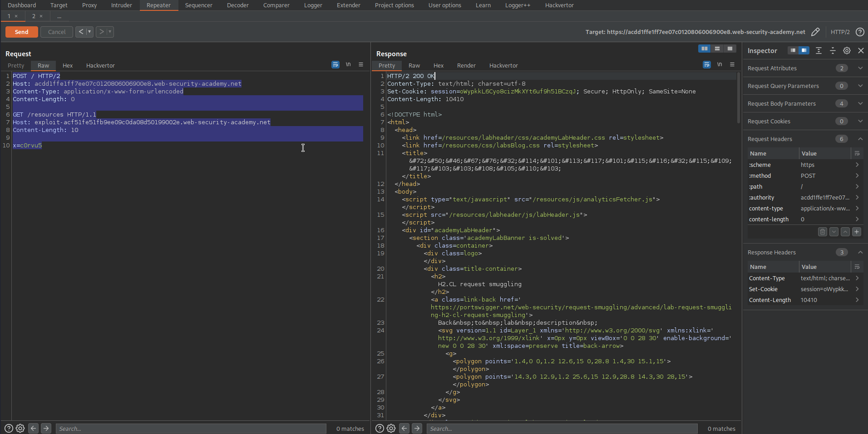Focus the Request search field
Screen dimensions: 868x434
point(191,429)
